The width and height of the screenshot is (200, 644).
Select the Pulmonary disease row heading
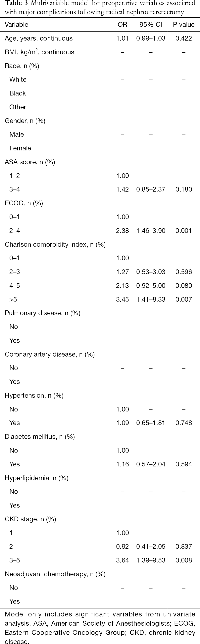(x=42, y=313)
